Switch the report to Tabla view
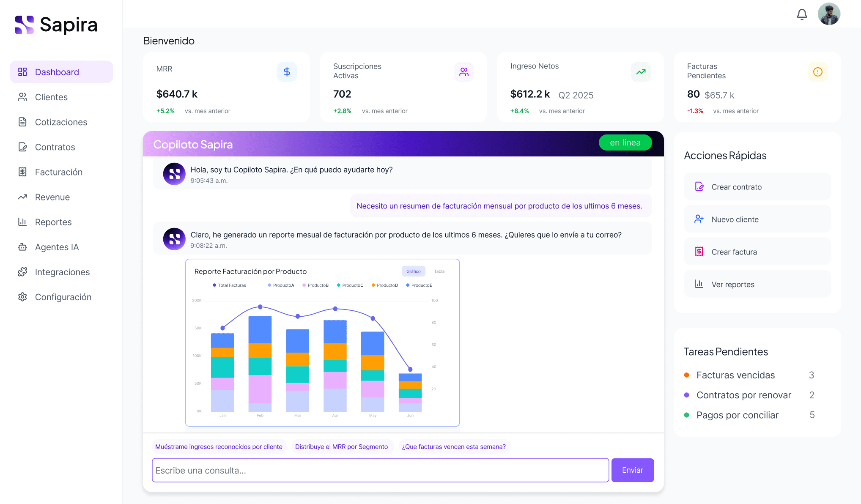The width and height of the screenshot is (861, 504). [439, 271]
